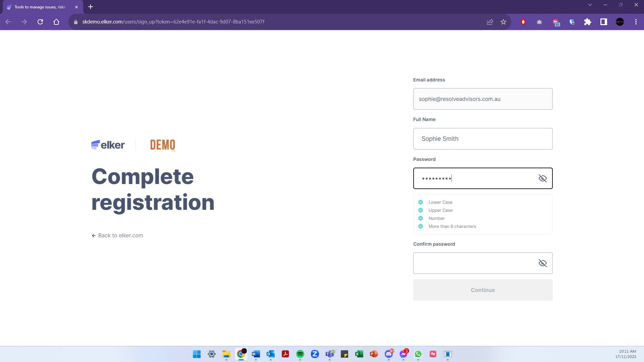Open a new browser tab
Viewport: 644px width, 362px height.
point(91,7)
